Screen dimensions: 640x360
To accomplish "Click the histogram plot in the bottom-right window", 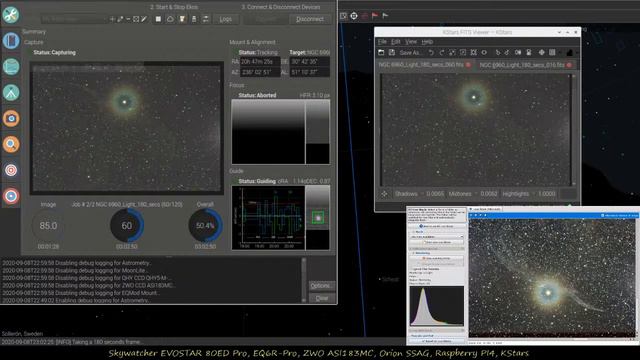I will [437, 307].
